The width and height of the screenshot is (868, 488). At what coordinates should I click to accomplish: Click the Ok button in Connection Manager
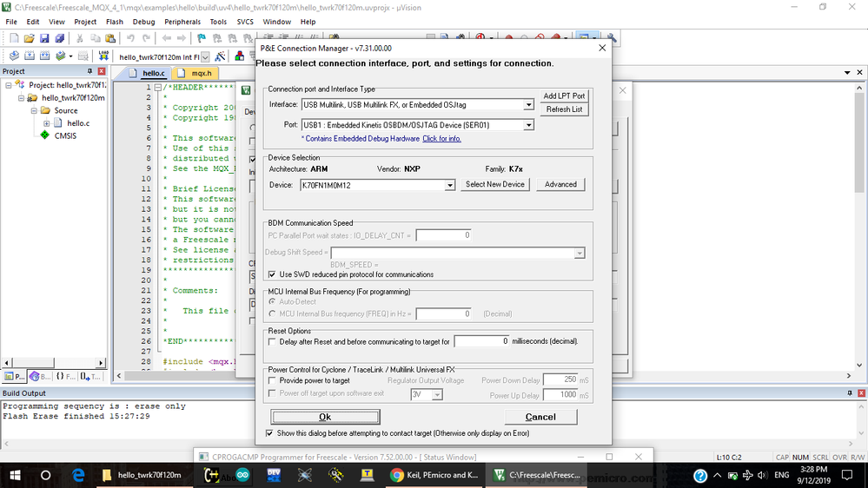coord(326,417)
